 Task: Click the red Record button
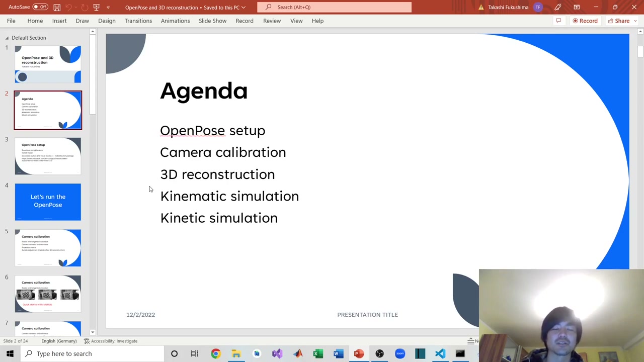click(585, 21)
